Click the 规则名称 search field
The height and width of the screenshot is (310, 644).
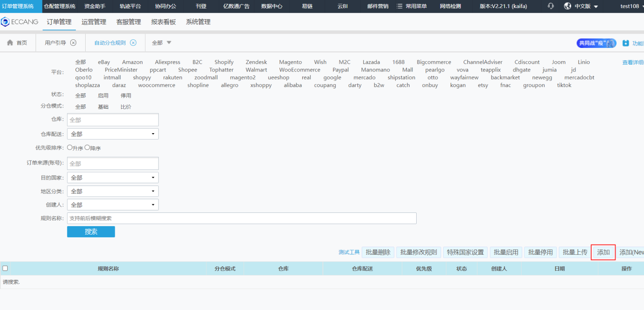coord(241,218)
